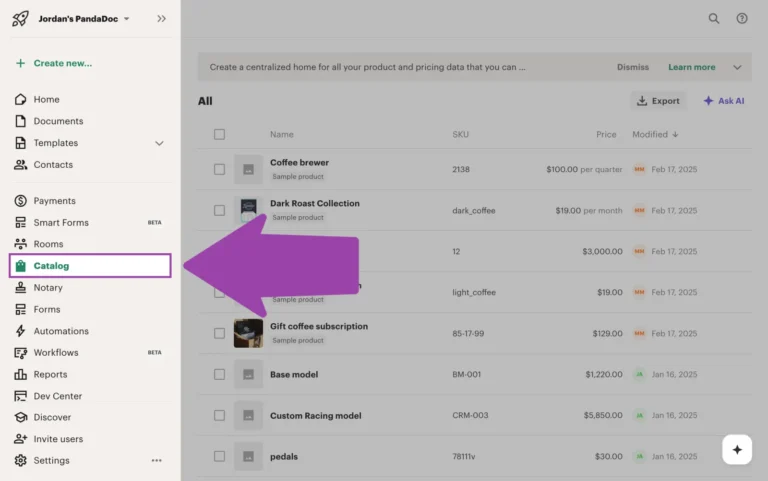Click the Workflows icon
The height and width of the screenshot is (481, 768).
pyautogui.click(x=20, y=353)
